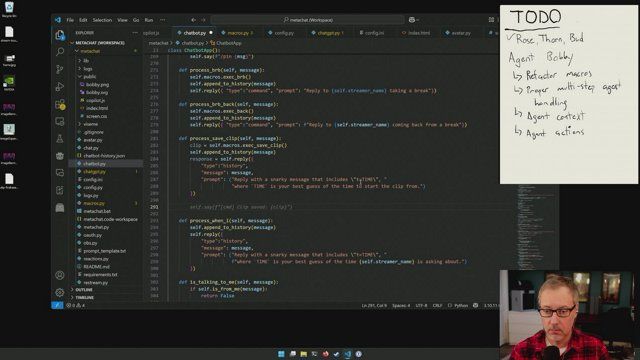Open bobby.png in the explorer
This screenshot has width=640, height=360.
click(x=97, y=84)
